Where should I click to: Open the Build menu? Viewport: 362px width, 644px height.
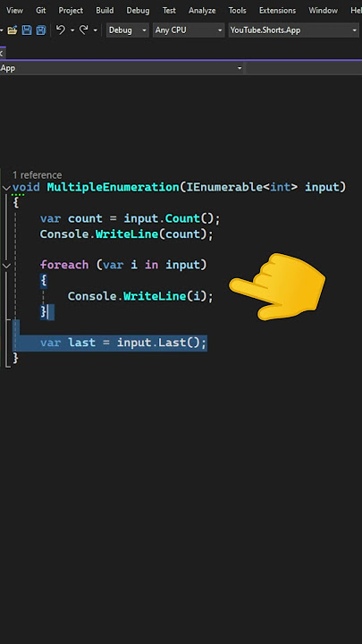tap(105, 10)
